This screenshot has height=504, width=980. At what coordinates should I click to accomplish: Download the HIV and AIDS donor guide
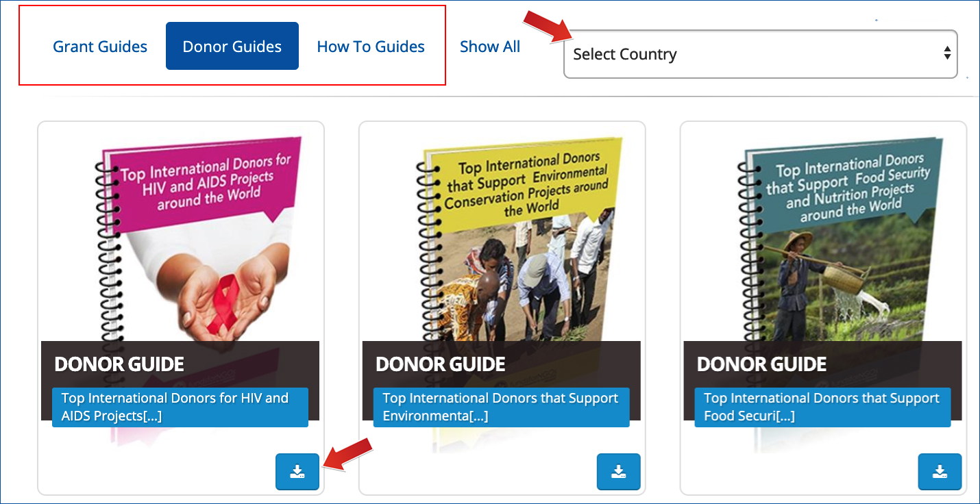[x=297, y=472]
